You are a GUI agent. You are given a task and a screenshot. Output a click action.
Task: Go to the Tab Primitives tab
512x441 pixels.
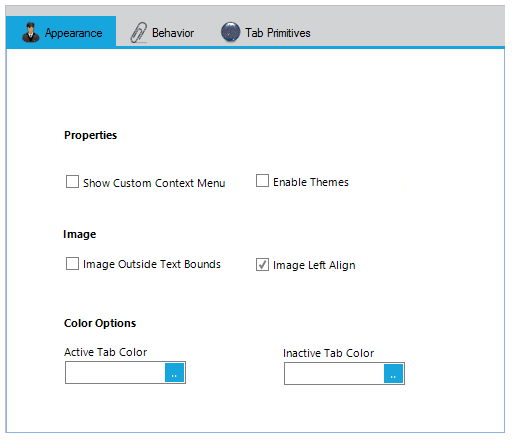(266, 32)
